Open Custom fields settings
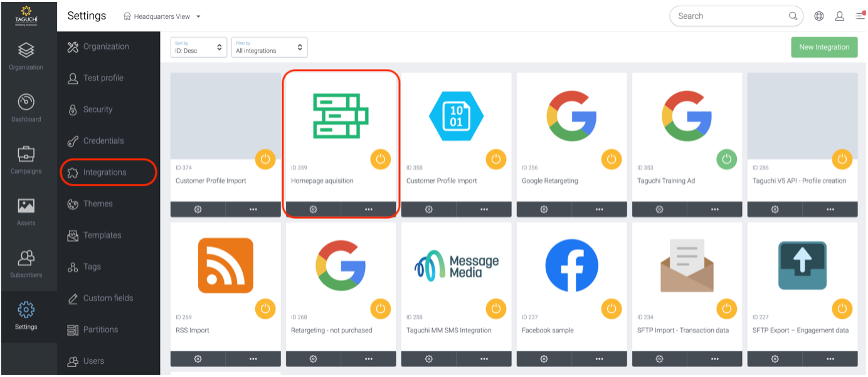This screenshot has width=868, height=377. (100, 298)
